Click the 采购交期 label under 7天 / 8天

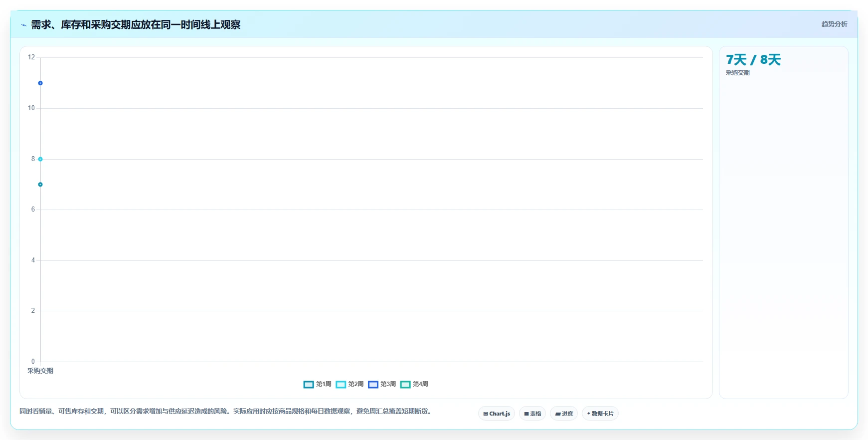tap(737, 73)
